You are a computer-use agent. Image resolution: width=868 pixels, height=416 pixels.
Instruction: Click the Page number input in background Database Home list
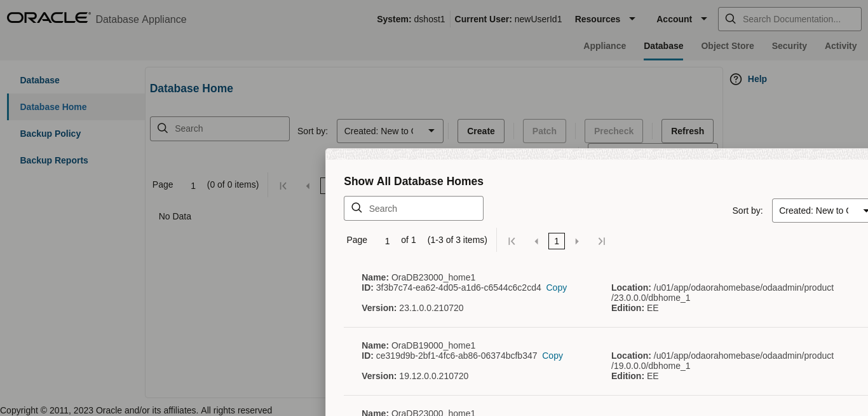tap(193, 186)
